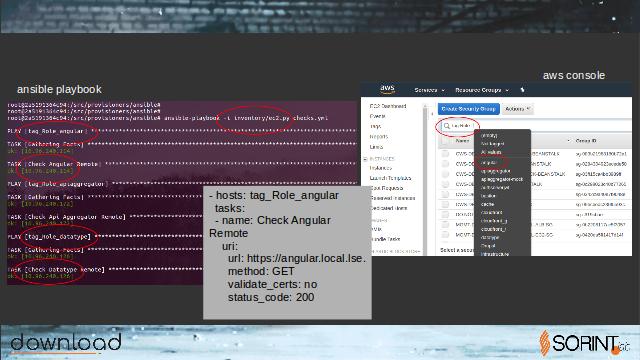
Task: Select the infrastructure value in the filter list
Action: click(x=495, y=254)
